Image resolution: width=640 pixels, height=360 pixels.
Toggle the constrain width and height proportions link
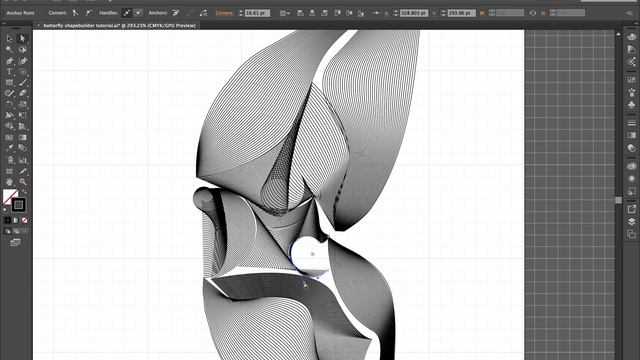click(533, 13)
